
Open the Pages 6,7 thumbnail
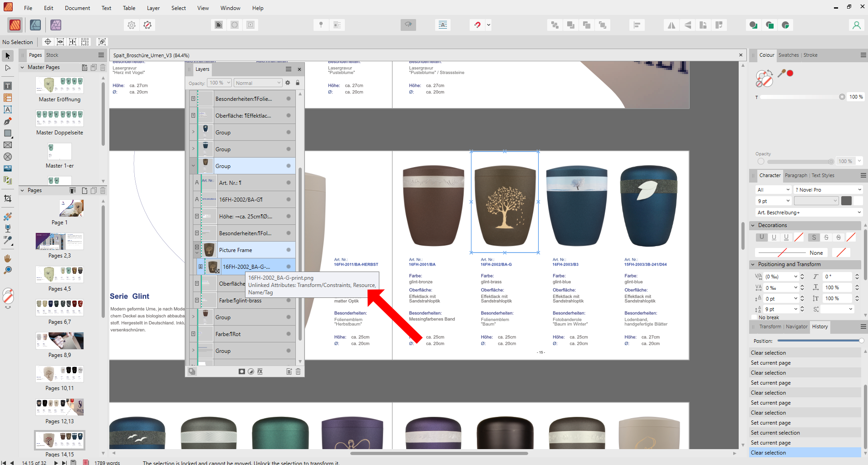tap(59, 308)
